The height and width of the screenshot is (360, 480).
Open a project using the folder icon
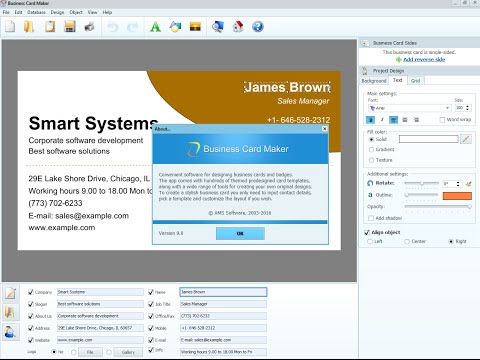(x=29, y=27)
